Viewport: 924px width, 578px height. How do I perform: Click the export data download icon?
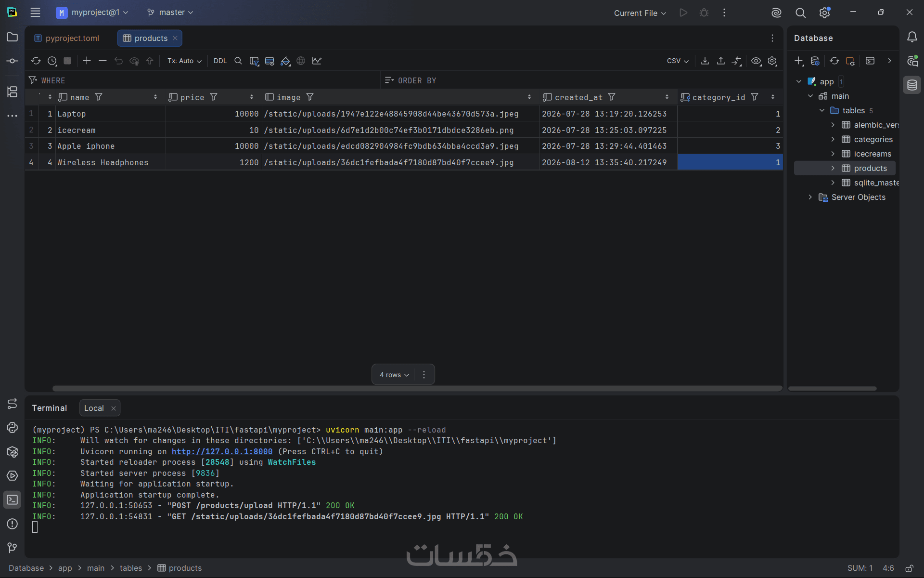pyautogui.click(x=705, y=61)
